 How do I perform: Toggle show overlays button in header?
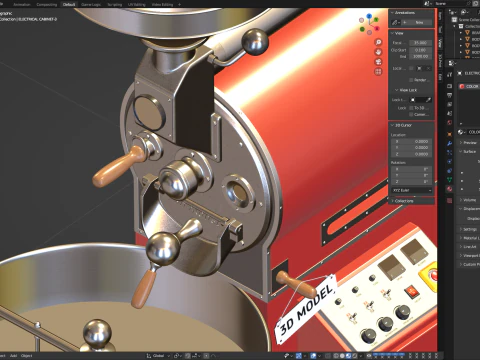313,356
